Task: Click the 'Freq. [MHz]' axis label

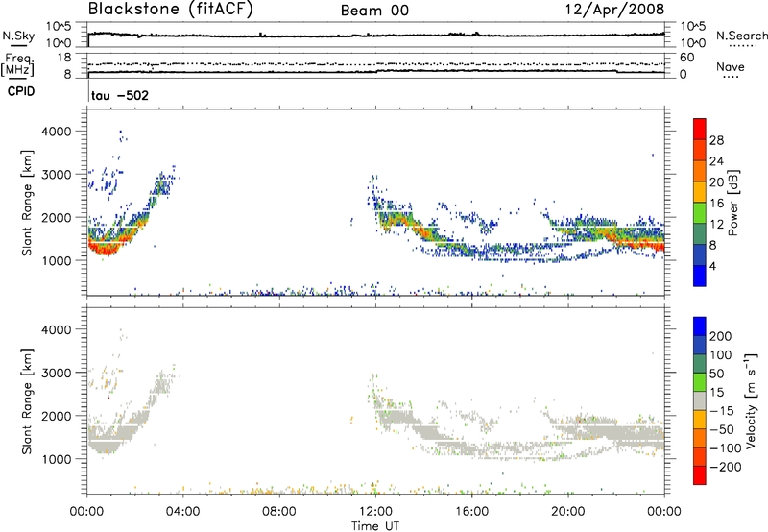Action: (x=17, y=64)
